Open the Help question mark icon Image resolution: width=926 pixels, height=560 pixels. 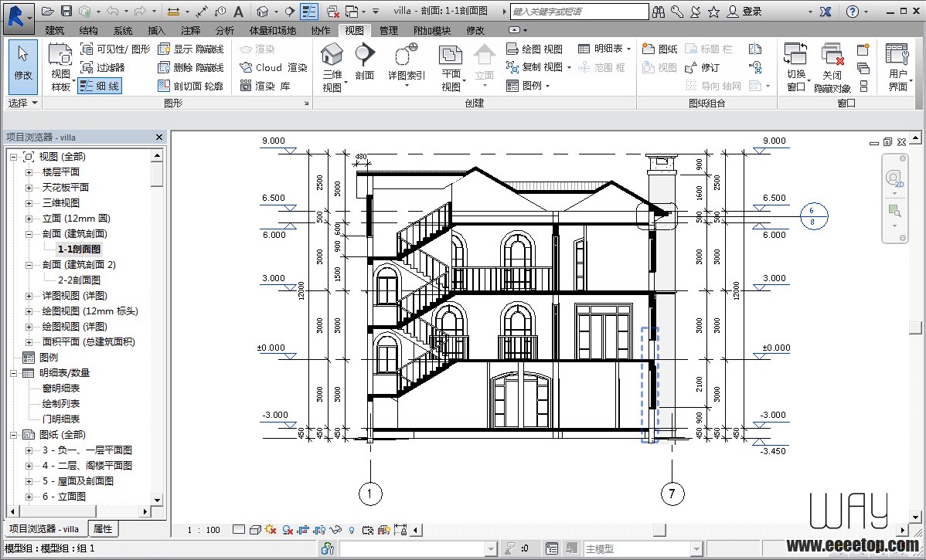pos(852,12)
